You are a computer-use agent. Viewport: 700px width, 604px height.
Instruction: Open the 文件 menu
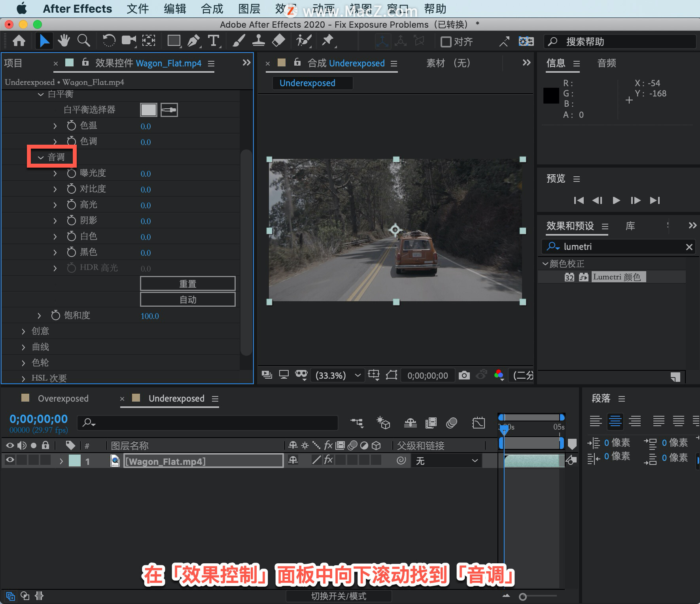tap(138, 9)
